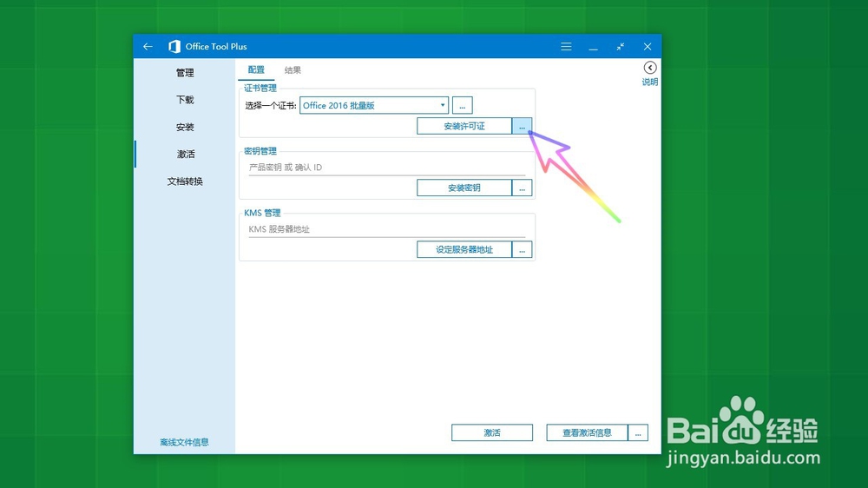Click the 查看激活信息 button
The width and height of the screenshot is (868, 488).
coord(587,432)
